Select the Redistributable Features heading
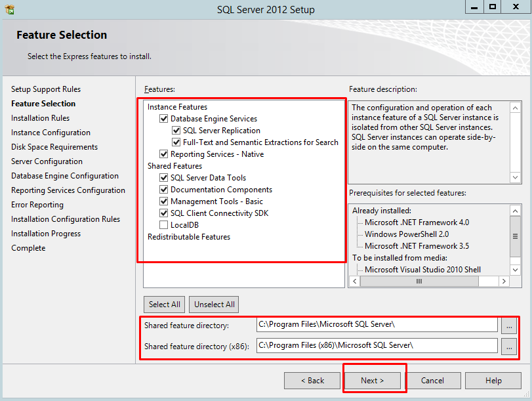 tap(189, 237)
